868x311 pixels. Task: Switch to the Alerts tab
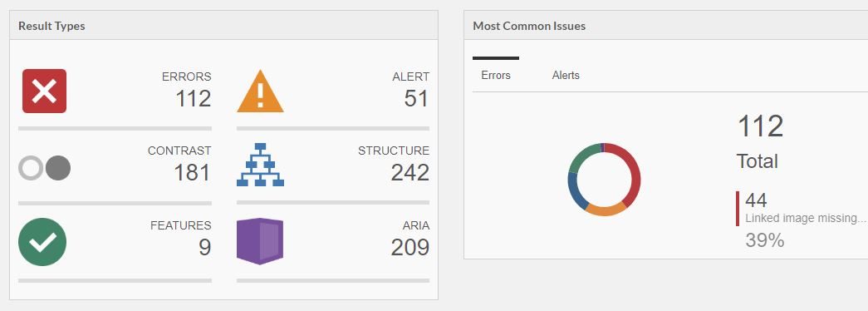[566, 76]
